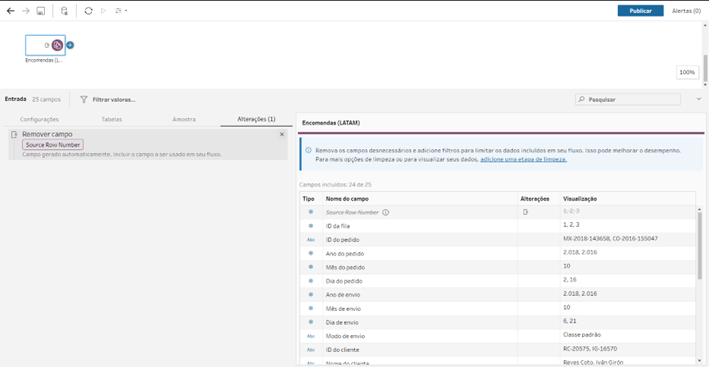Image resolution: width=709 pixels, height=367 pixels.
Task: Open the data connection icon in toolbar
Action: (64, 11)
